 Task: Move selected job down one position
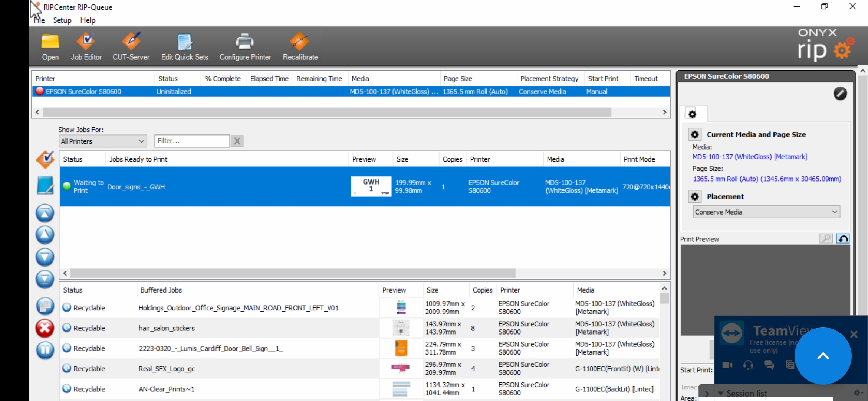pos(45,257)
